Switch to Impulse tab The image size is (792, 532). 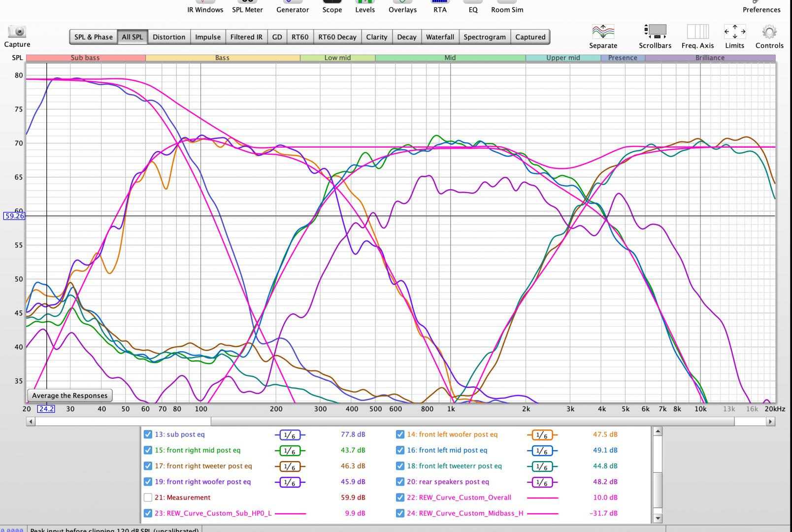[x=208, y=37]
